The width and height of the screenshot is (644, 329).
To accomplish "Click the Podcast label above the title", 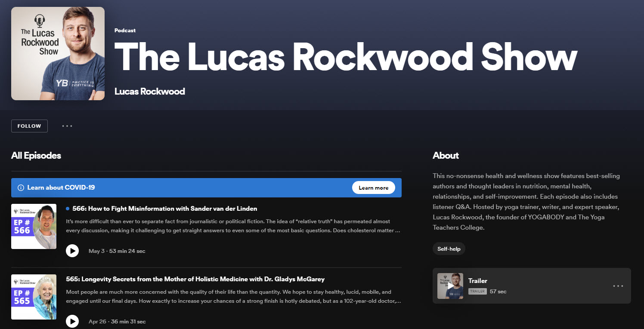I will pos(125,31).
